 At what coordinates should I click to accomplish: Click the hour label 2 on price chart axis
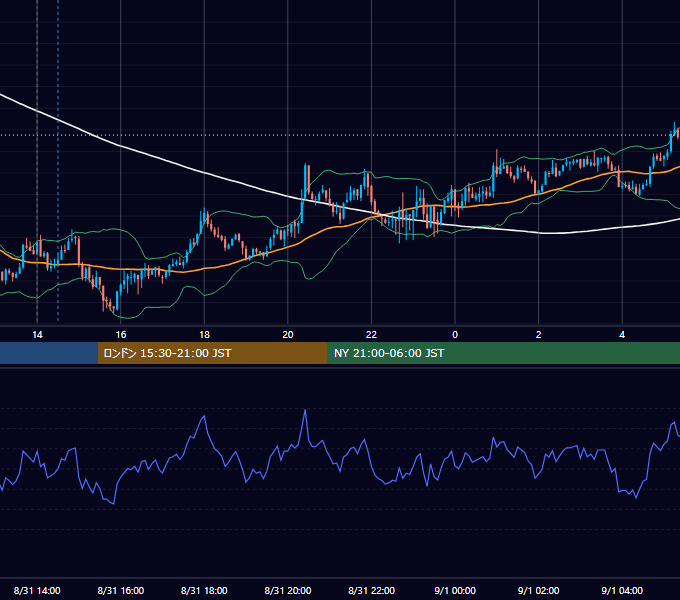pos(539,335)
